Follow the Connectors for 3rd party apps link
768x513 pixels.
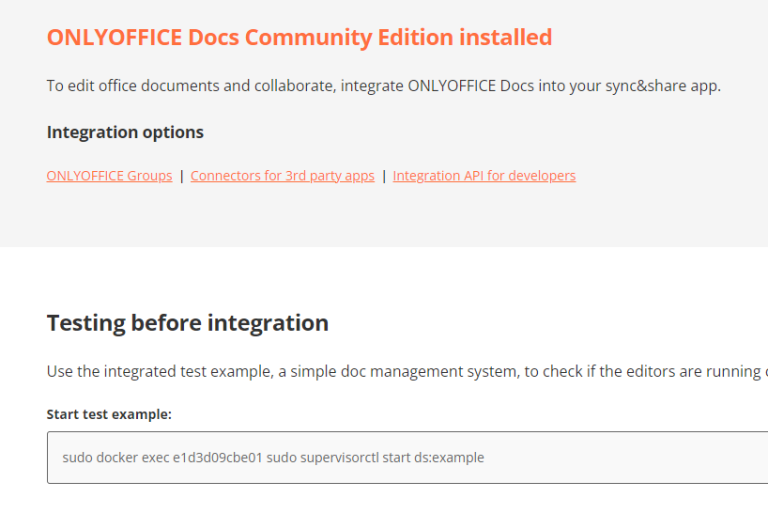click(283, 175)
